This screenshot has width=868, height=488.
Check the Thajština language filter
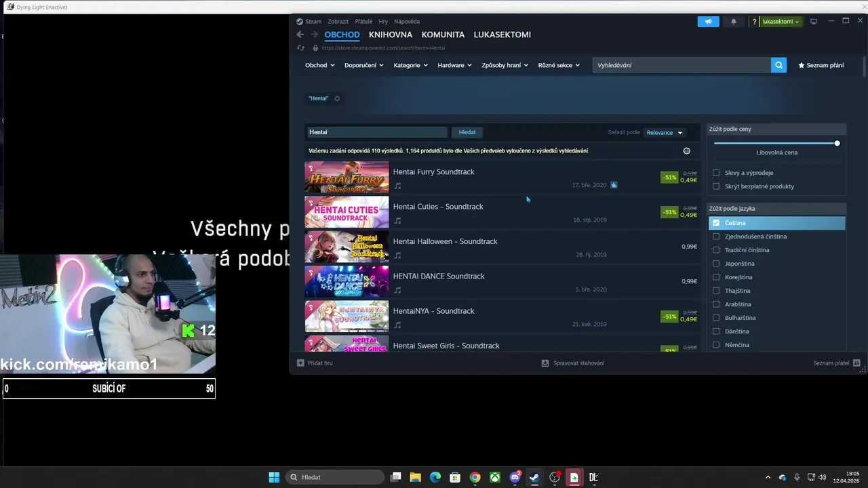716,291
